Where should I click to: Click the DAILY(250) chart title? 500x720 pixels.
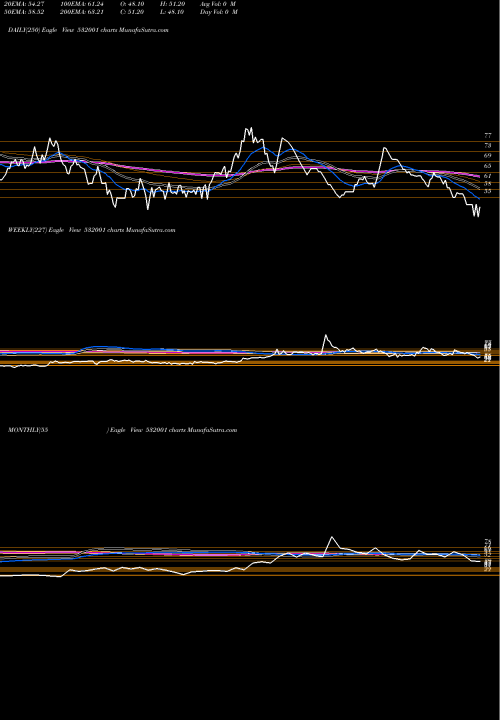pos(88,30)
